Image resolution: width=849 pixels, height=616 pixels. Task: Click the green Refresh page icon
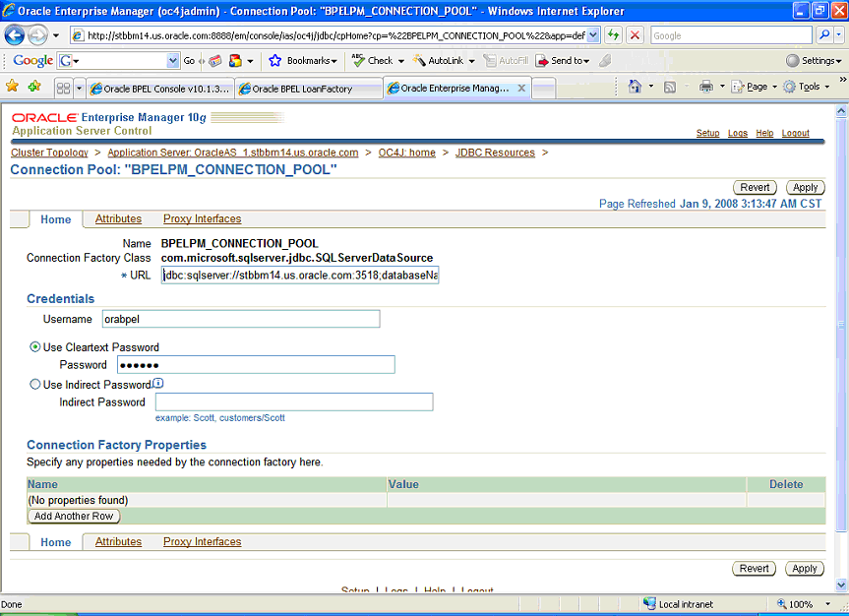tap(613, 35)
